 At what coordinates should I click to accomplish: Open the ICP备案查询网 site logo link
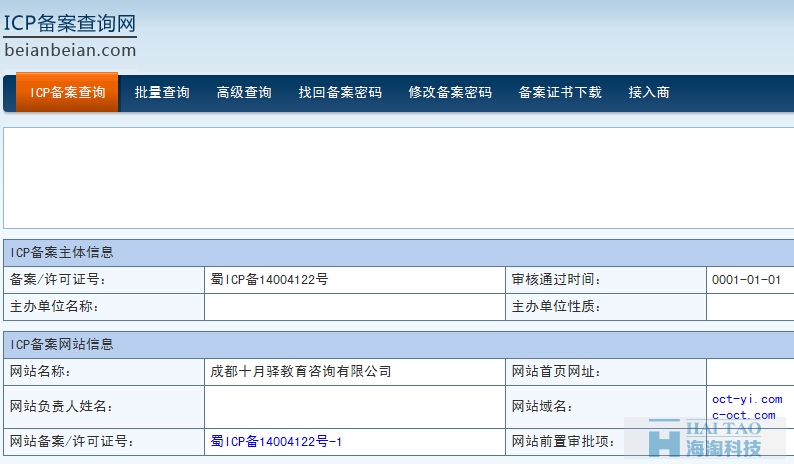tap(70, 23)
